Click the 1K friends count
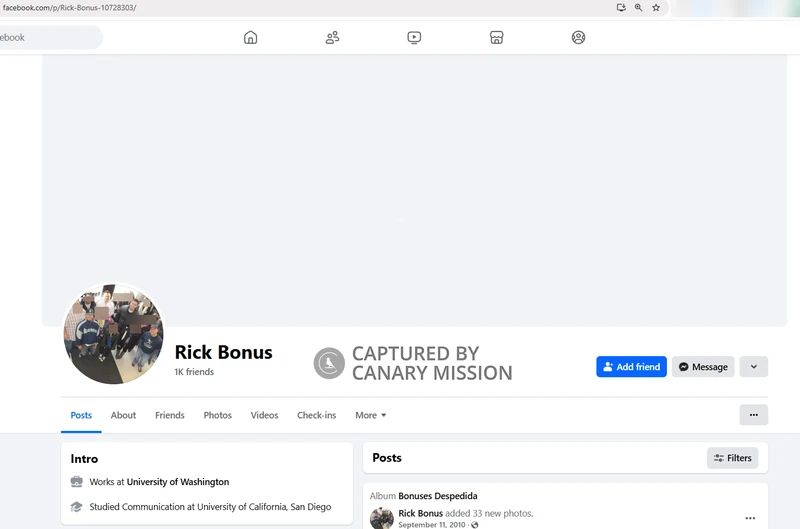800x529 pixels. click(x=194, y=372)
